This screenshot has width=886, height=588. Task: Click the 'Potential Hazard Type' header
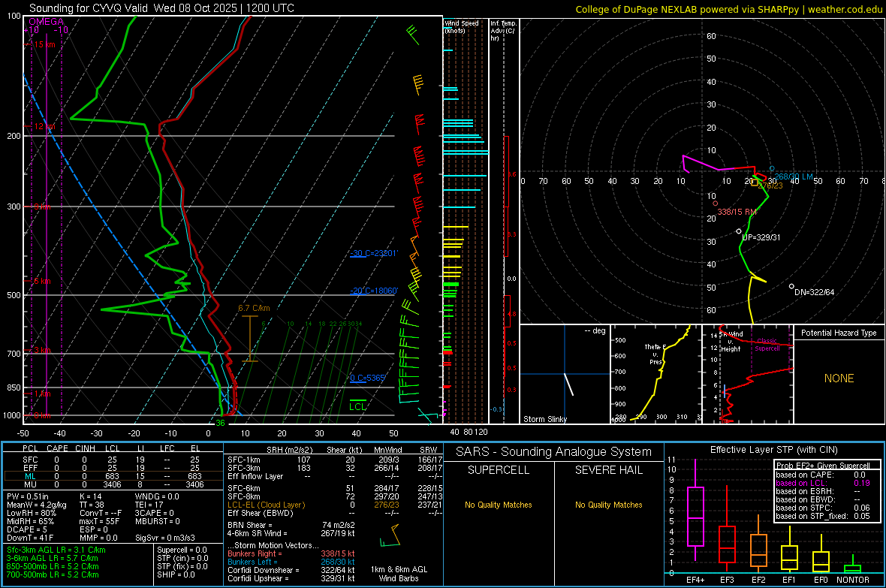coord(839,333)
